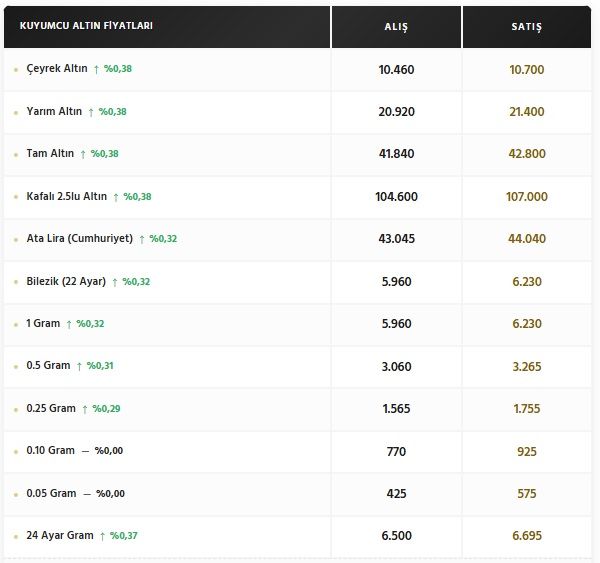Click the dash indicator next to 0.05 Gram

[x=87, y=494]
